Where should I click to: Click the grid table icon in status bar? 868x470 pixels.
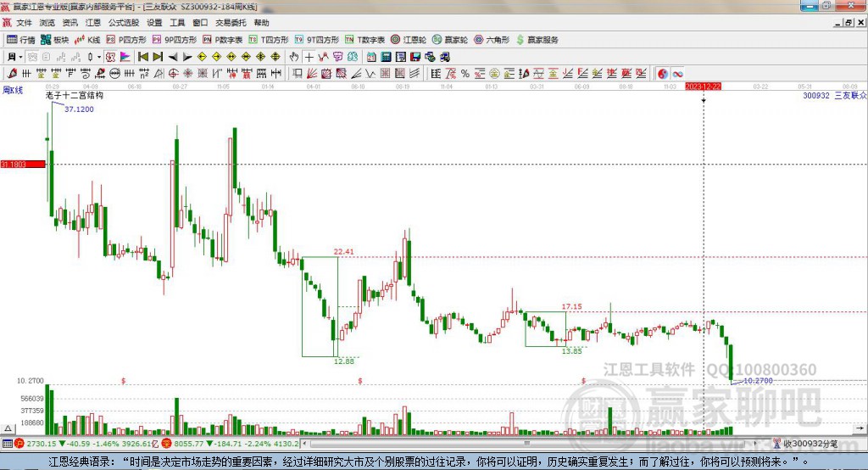tap(7, 444)
